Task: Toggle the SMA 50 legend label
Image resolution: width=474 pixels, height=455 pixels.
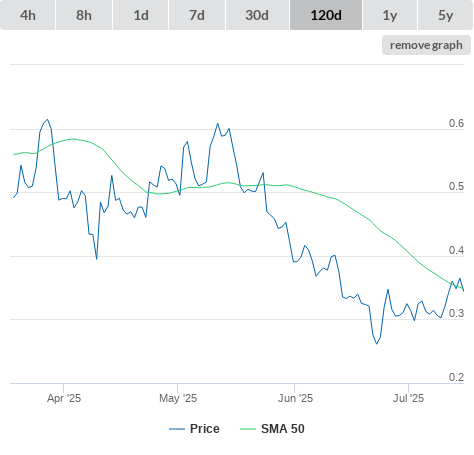Action: [283, 429]
